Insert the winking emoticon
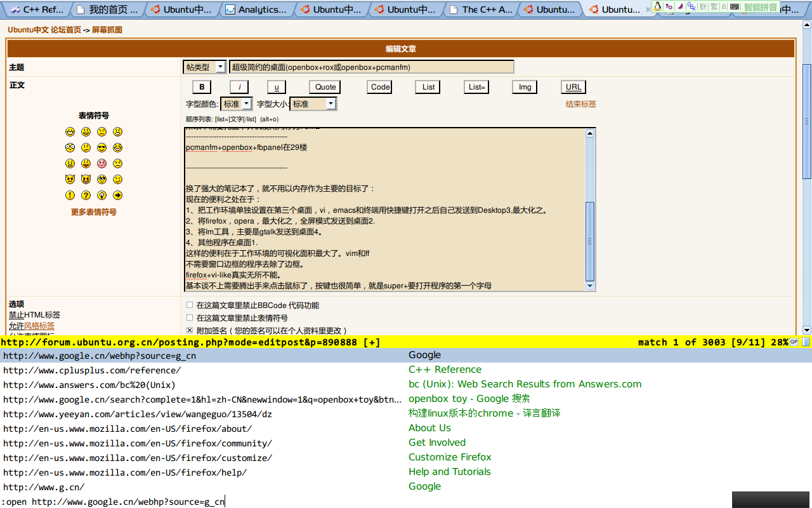Screen dimensions: 812x508 point(118,179)
